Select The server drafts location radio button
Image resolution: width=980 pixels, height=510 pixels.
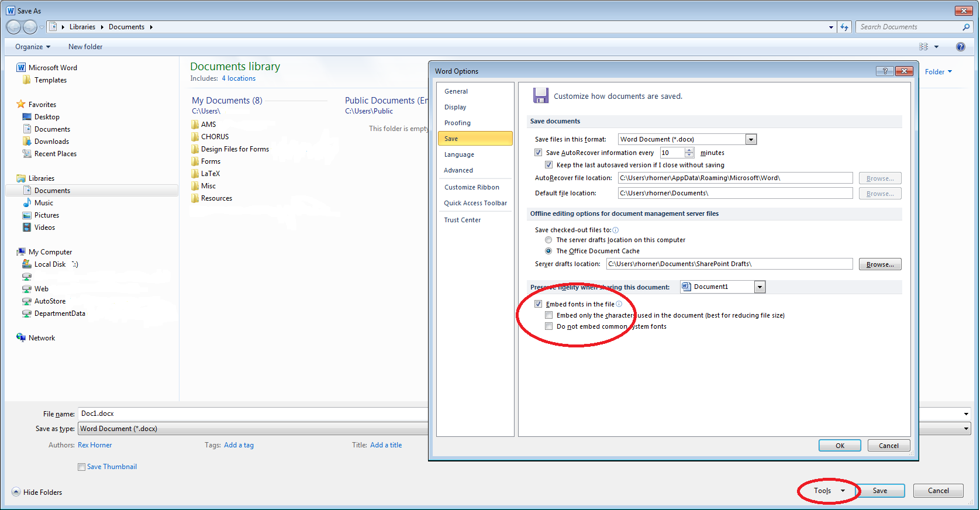point(548,240)
